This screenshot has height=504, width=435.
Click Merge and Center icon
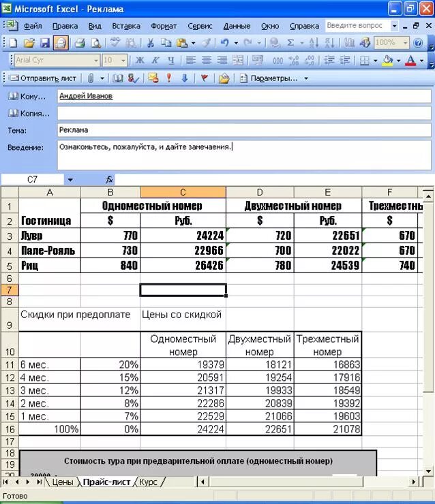(238, 61)
